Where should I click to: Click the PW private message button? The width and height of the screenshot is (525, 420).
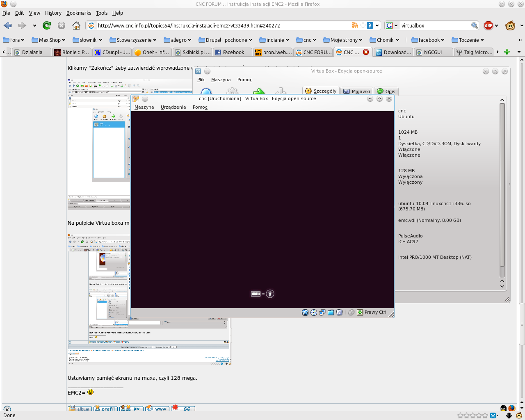[x=131, y=409]
